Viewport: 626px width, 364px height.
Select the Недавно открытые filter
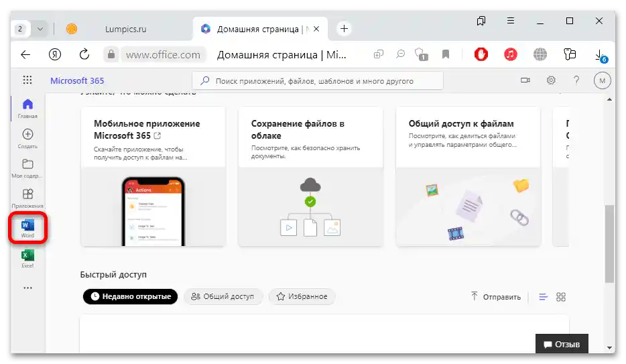coord(130,296)
